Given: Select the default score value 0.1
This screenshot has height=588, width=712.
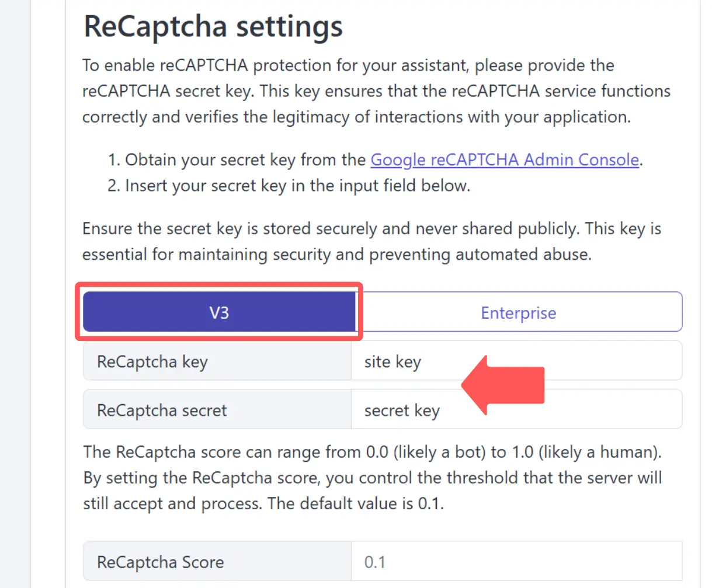Looking at the screenshot, I should 374,561.
